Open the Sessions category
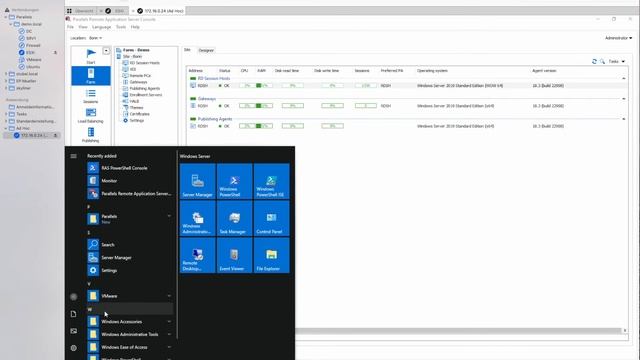Screen dimensions: 640x360 tap(91, 96)
